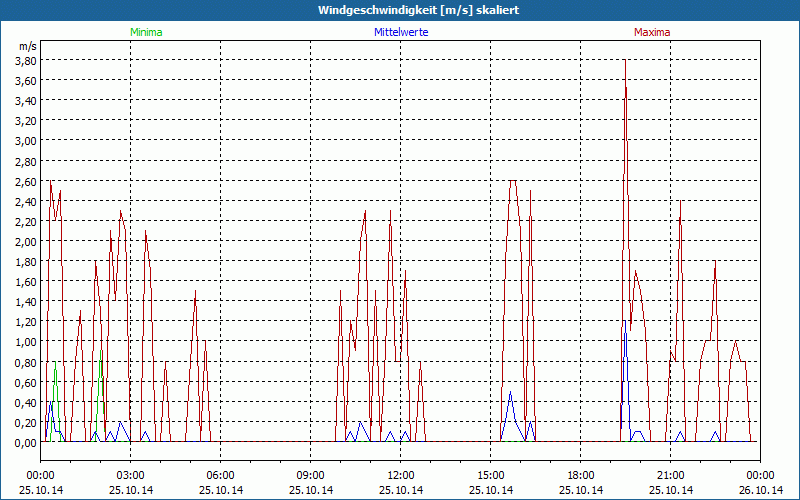The width and height of the screenshot is (800, 500).
Task: Click the 3,00 y-axis value
Action: (x=26, y=141)
